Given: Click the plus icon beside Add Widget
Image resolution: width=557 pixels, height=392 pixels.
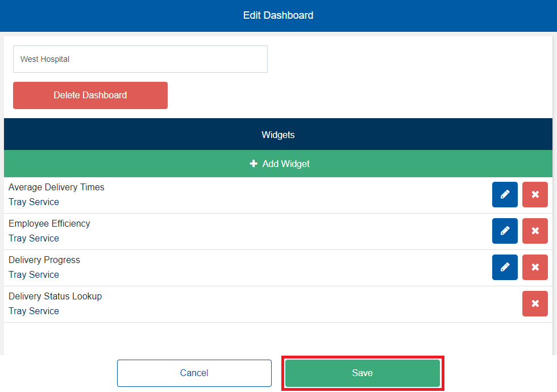Looking at the screenshot, I should [253, 164].
